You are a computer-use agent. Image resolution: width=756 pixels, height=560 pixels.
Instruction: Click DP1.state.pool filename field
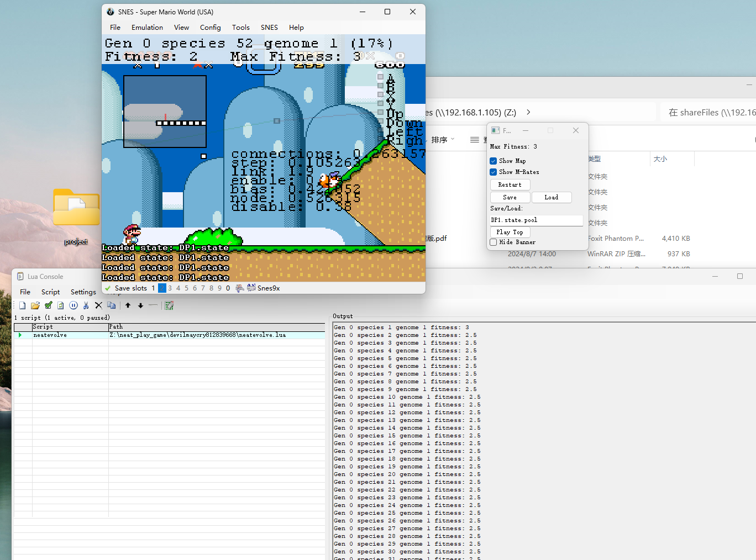coord(536,220)
